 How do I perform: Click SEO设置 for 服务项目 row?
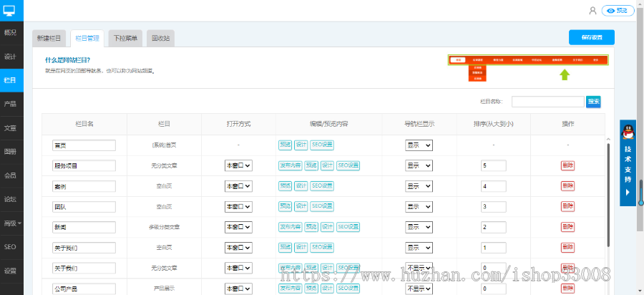[x=348, y=166]
